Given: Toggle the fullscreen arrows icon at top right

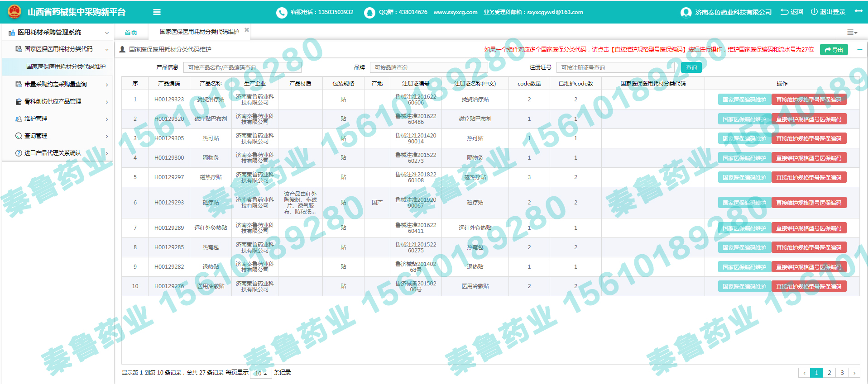Looking at the screenshot, I should [858, 11].
